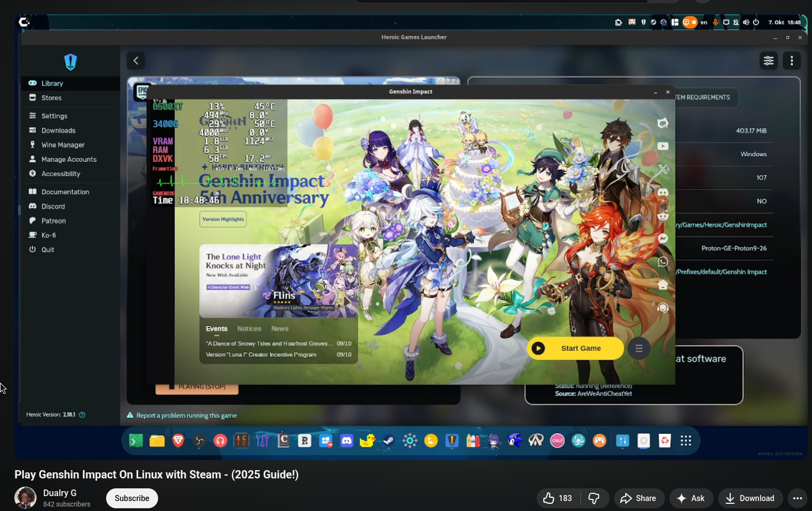The image size is (812, 511).
Task: Open the three-dot more options menu
Action: (x=792, y=61)
